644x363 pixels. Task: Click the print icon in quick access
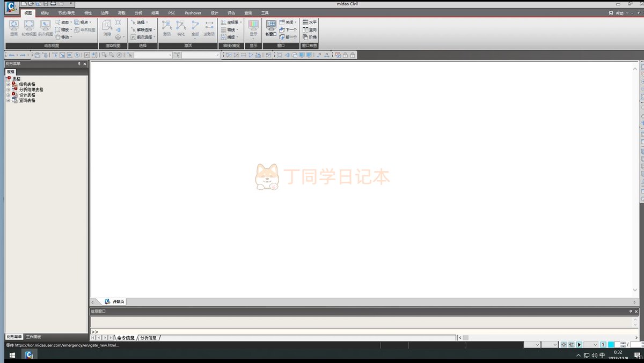pyautogui.click(x=53, y=4)
